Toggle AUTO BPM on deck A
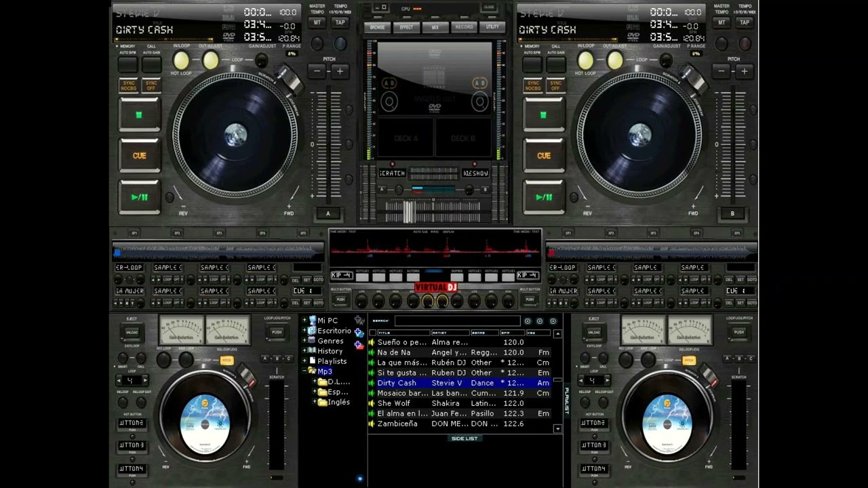This screenshot has height=488, width=868. [127, 64]
